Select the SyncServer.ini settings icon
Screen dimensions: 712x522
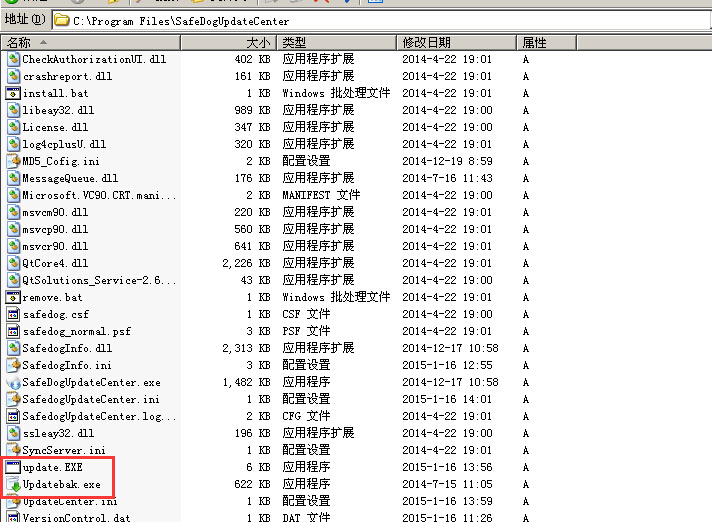pyautogui.click(x=14, y=450)
